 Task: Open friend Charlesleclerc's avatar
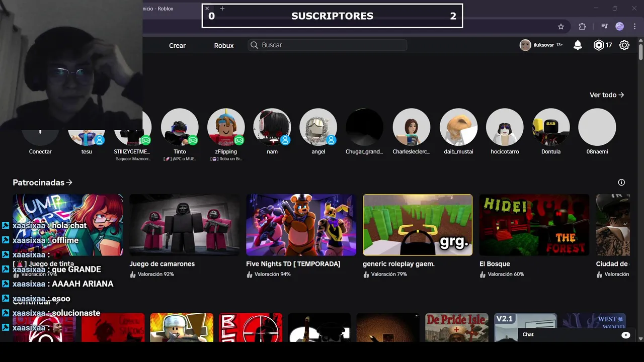(412, 127)
